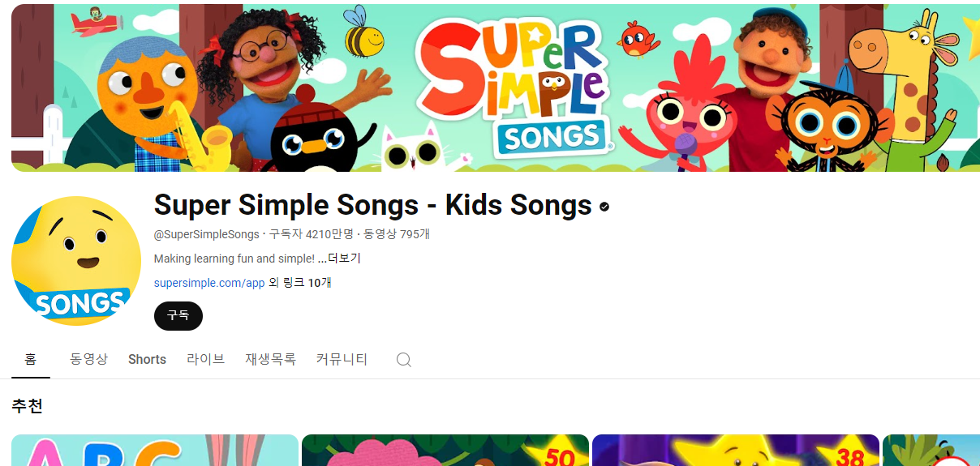Open the ABC video thumbnail
The image size is (980, 466).
point(155,451)
